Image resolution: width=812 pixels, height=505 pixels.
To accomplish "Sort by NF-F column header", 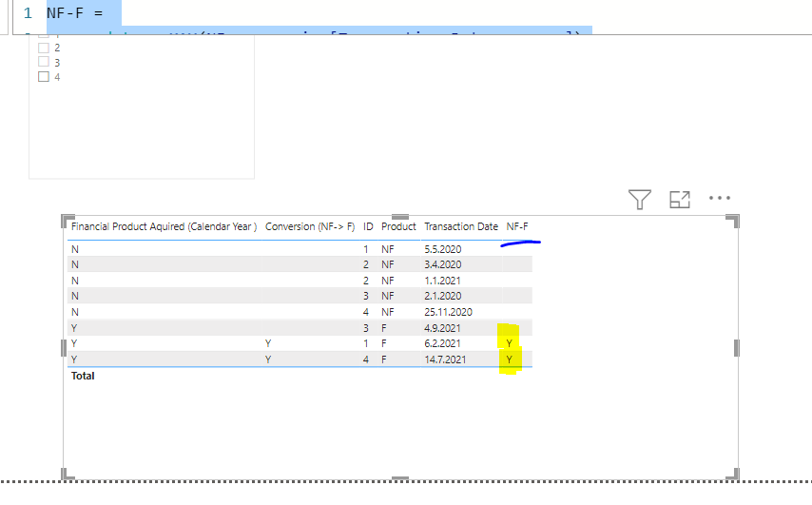I will 517,227.
